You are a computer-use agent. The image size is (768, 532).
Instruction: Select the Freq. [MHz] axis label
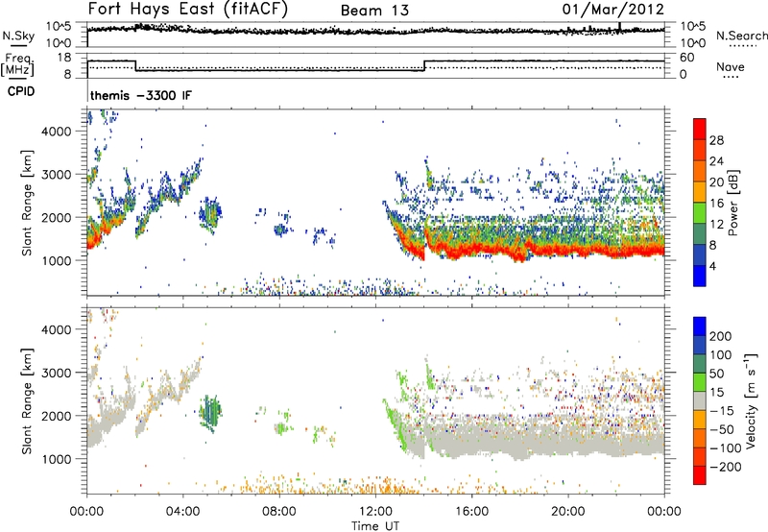17,65
